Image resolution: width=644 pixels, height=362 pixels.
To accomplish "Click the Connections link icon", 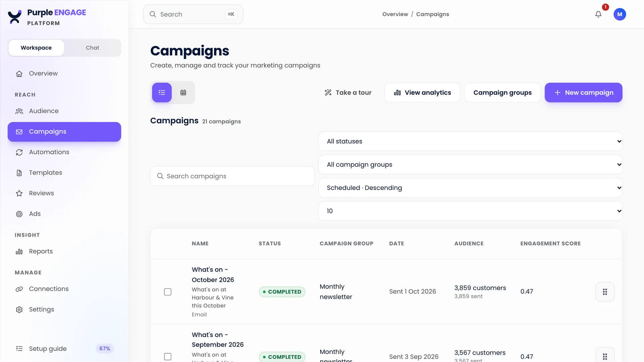I will pos(19,289).
